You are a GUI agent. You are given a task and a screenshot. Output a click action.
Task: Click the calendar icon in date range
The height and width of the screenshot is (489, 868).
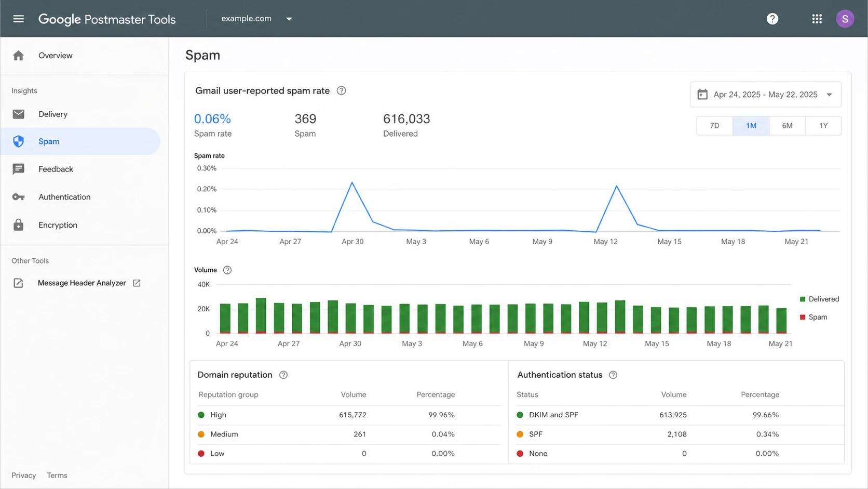point(702,95)
